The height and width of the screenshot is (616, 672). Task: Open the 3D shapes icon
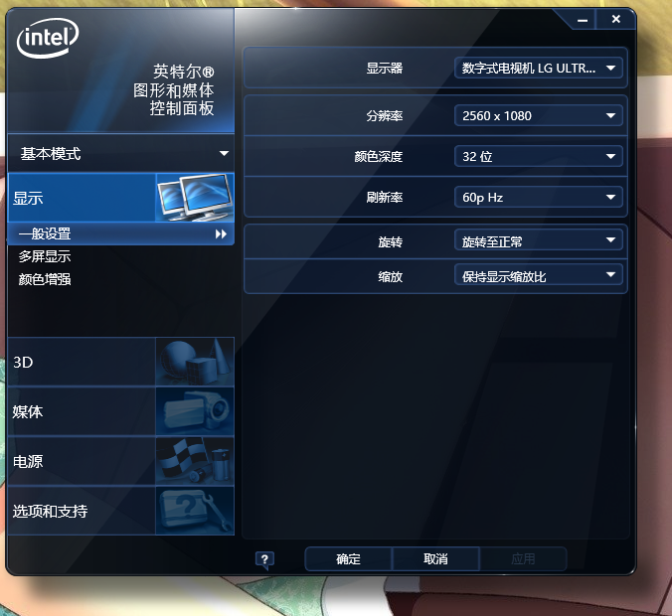coord(195,362)
